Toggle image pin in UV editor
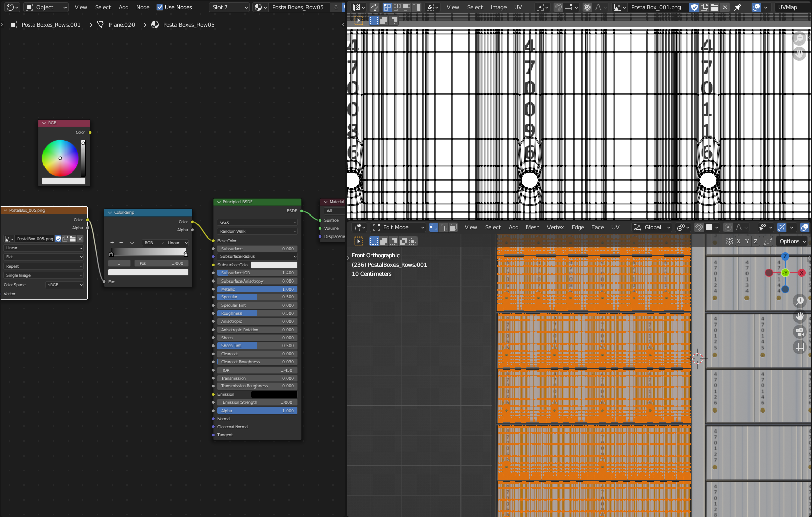 click(x=738, y=7)
